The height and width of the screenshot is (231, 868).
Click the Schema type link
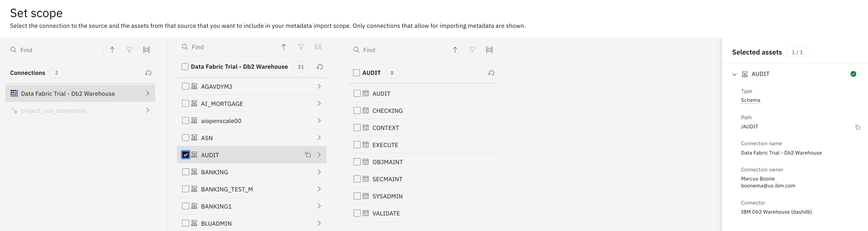(750, 100)
